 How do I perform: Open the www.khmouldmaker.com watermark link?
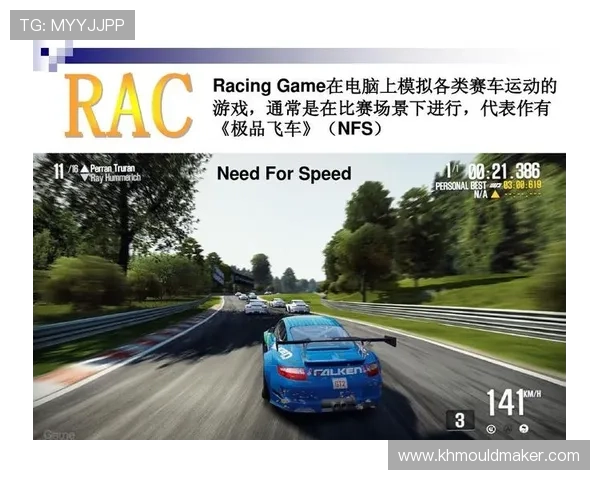[x=488, y=456]
